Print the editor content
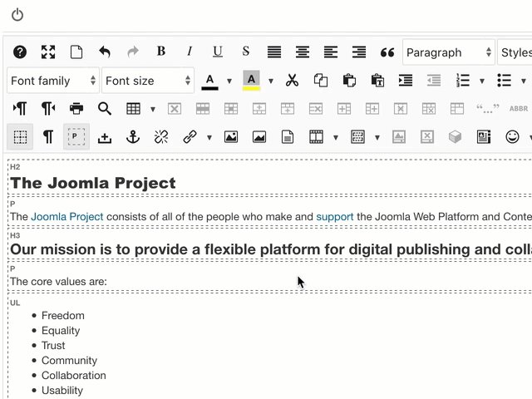532x399 pixels. pos(76,109)
